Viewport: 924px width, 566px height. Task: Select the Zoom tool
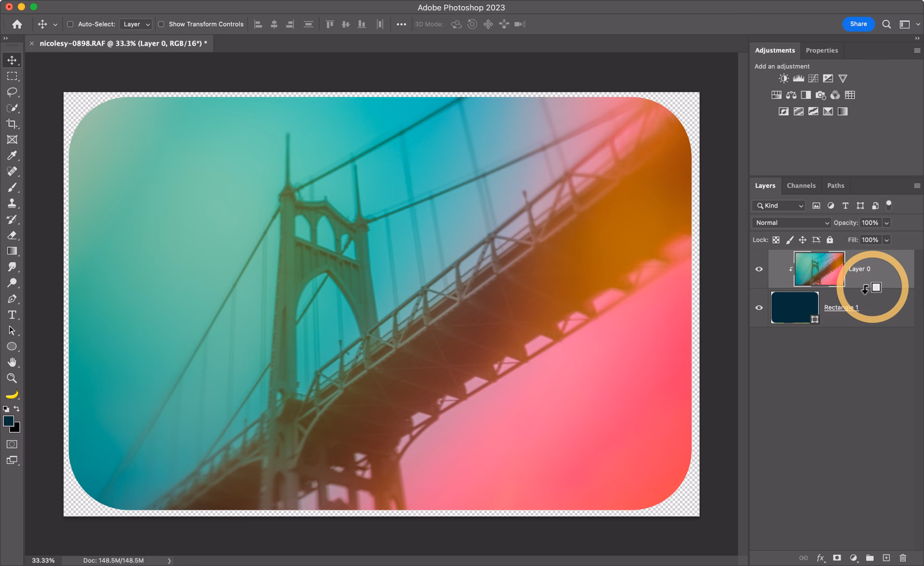12,378
